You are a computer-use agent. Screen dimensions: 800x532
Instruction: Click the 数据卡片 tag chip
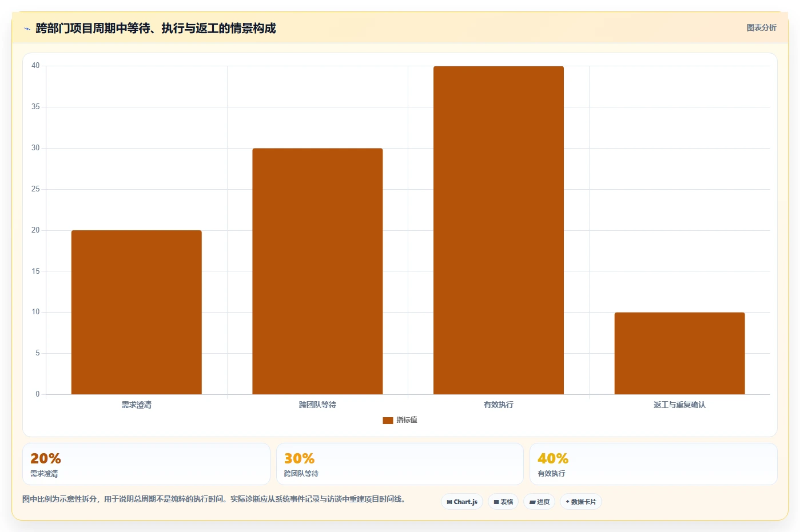tap(581, 502)
